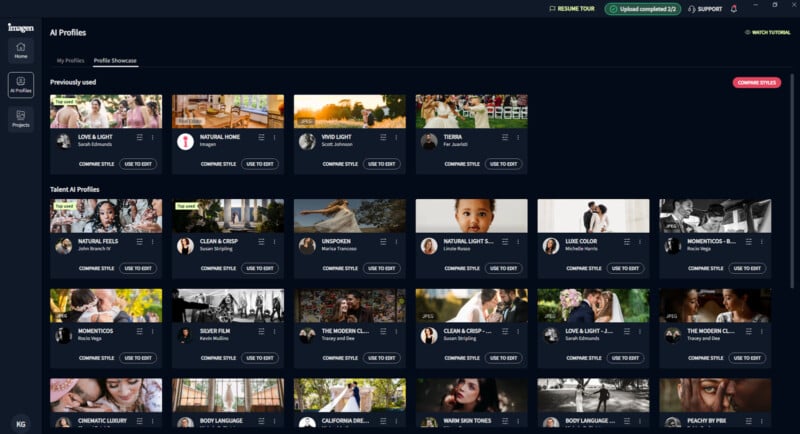
Task: Click the Imagen logo
Action: point(21,27)
